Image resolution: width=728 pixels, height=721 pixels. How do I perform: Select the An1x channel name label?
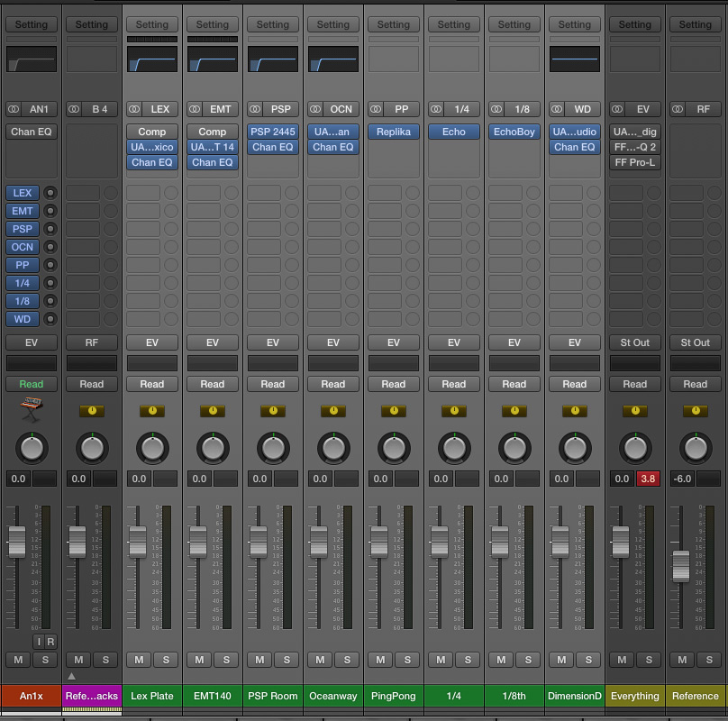pos(32,696)
